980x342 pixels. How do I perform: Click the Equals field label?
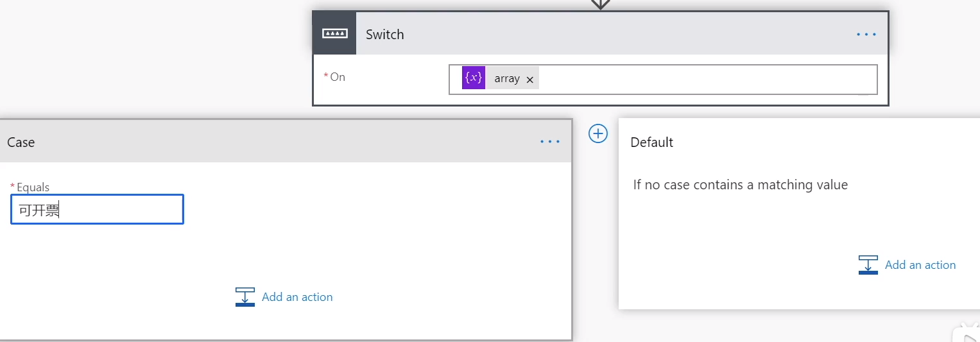click(x=33, y=187)
